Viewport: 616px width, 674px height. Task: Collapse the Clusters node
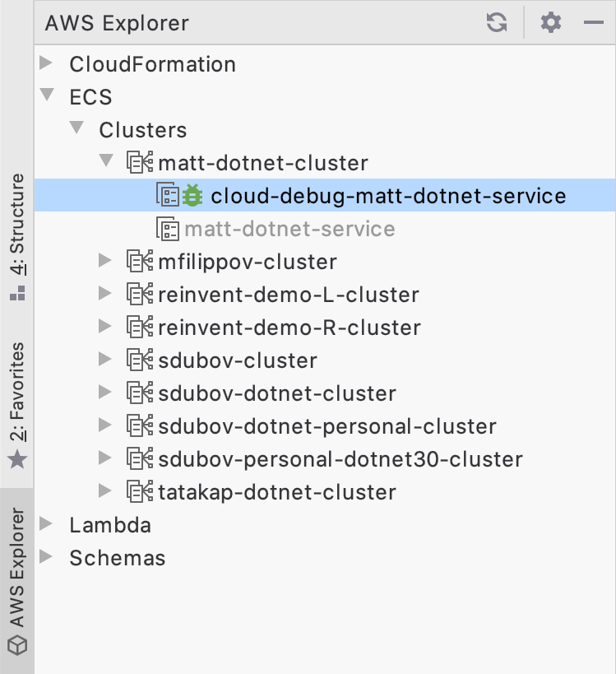[x=76, y=128]
